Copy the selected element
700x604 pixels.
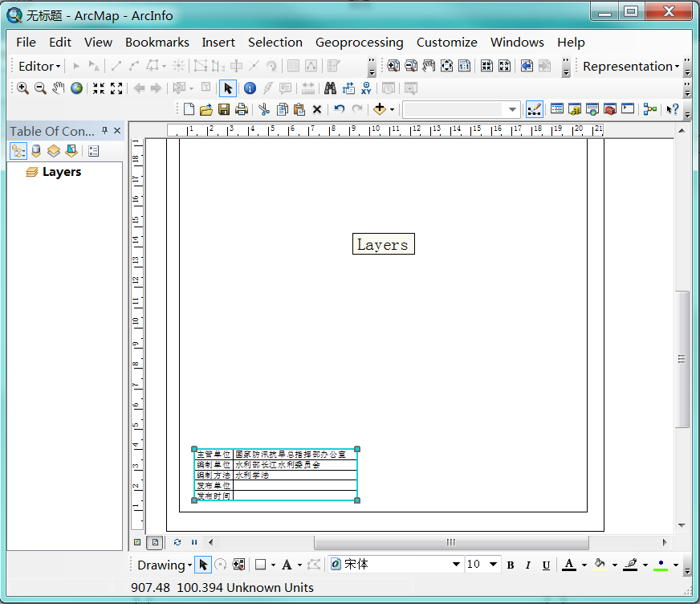(282, 109)
